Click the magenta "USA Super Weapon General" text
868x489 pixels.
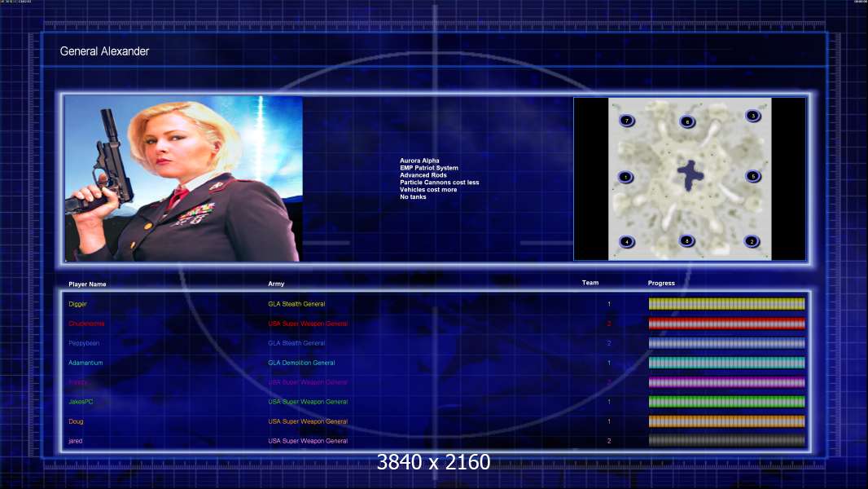[308, 382]
